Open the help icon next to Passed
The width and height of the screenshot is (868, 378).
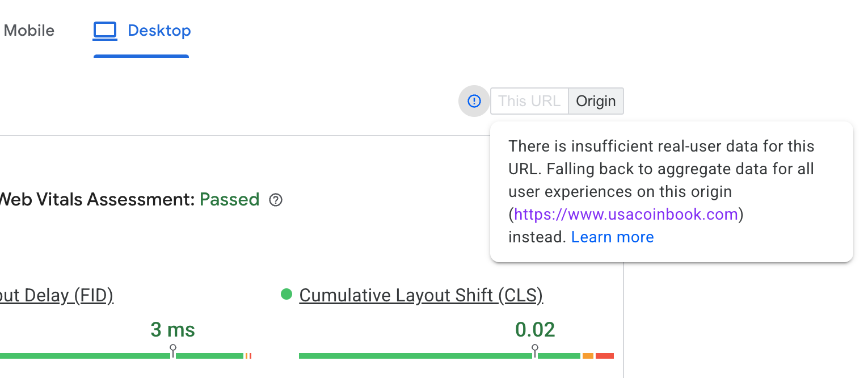coord(276,200)
